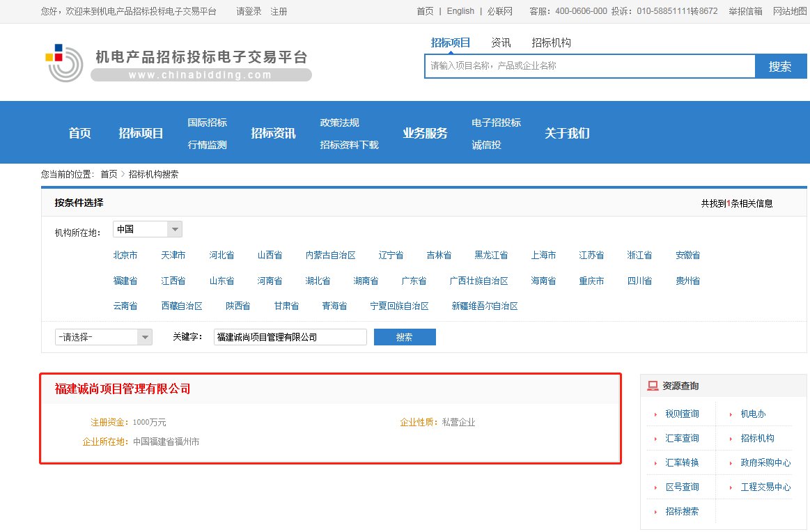This screenshot has width=810, height=532.
Task: Click 首页 in the top utility bar
Action: 425,11
